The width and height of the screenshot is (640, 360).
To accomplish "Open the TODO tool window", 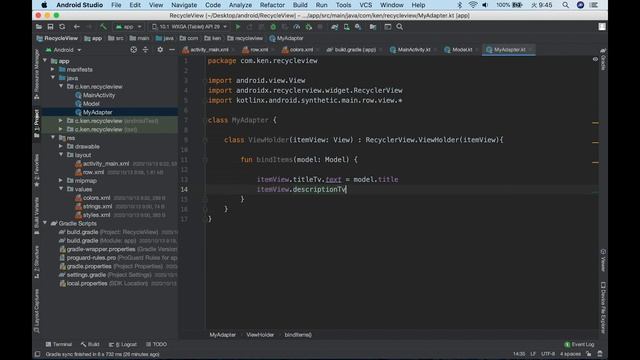I will coord(156,344).
